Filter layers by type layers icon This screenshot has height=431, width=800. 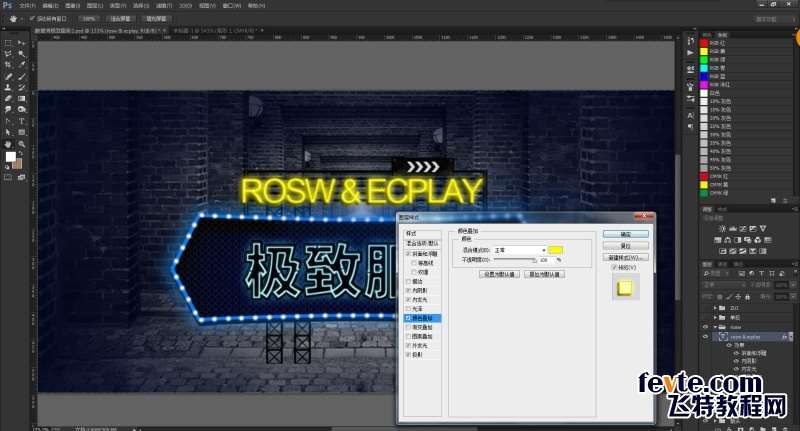click(x=761, y=273)
